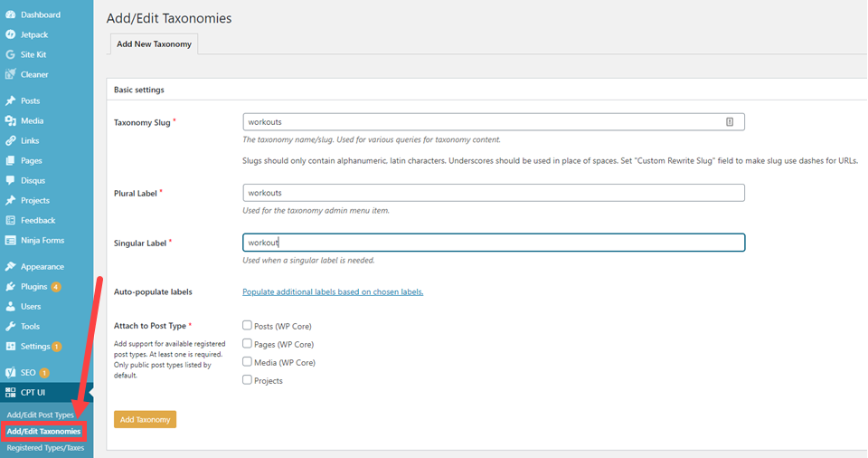This screenshot has height=458, width=868.
Task: Select Add/Edit Taxonomies submenu item
Action: (x=43, y=431)
